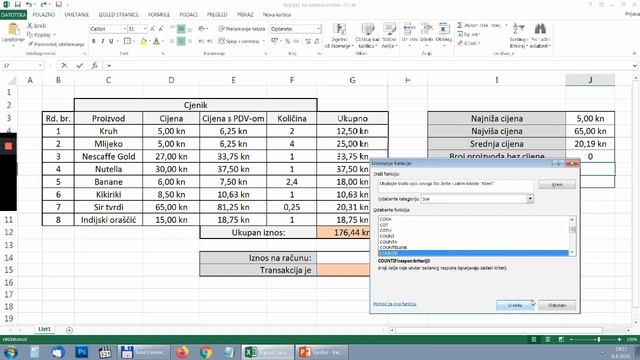Click the Copy (Kopiraj) icon
This screenshot has width=640, height=360.
click(29, 35)
